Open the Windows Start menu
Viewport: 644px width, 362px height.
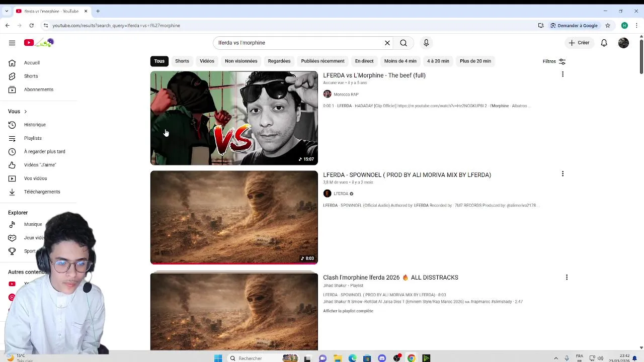tap(218, 358)
